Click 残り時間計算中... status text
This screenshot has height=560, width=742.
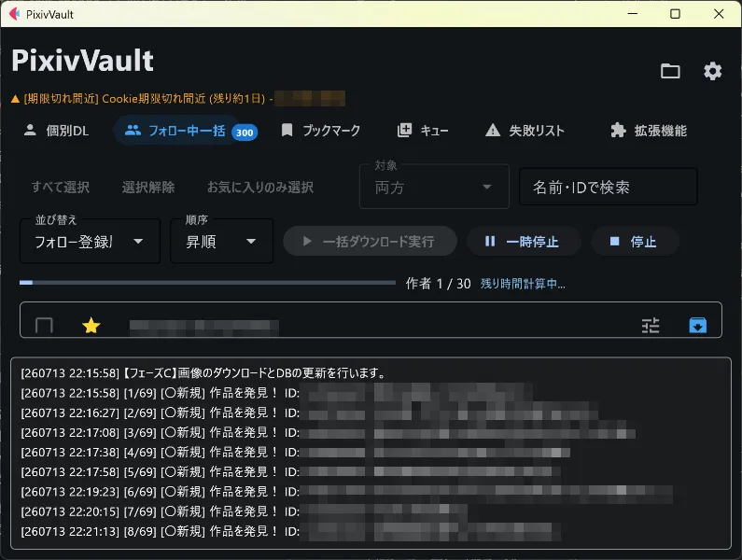[523, 284]
